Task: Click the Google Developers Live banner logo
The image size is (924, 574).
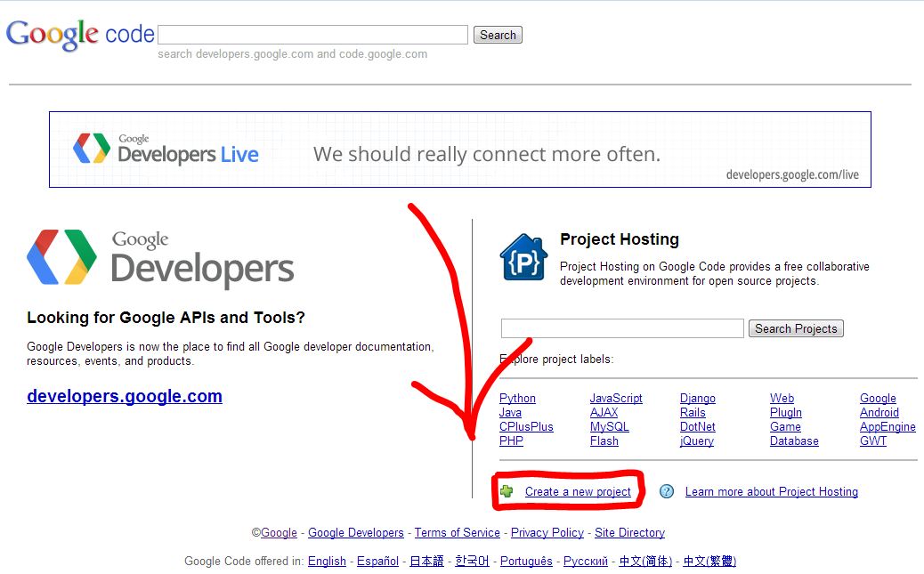Action: [166, 150]
